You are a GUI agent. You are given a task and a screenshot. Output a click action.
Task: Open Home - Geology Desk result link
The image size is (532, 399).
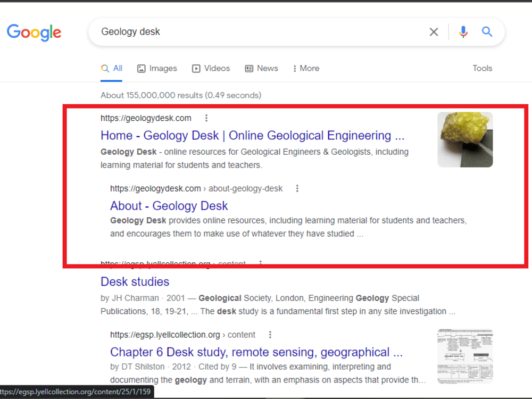tap(252, 135)
